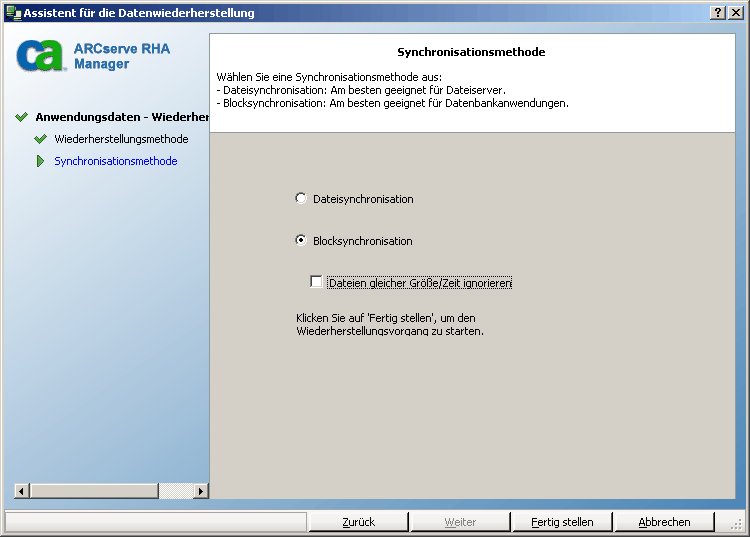This screenshot has width=750, height=537.
Task: Click the right arrow of sidebar scrollbar
Action: [201, 491]
